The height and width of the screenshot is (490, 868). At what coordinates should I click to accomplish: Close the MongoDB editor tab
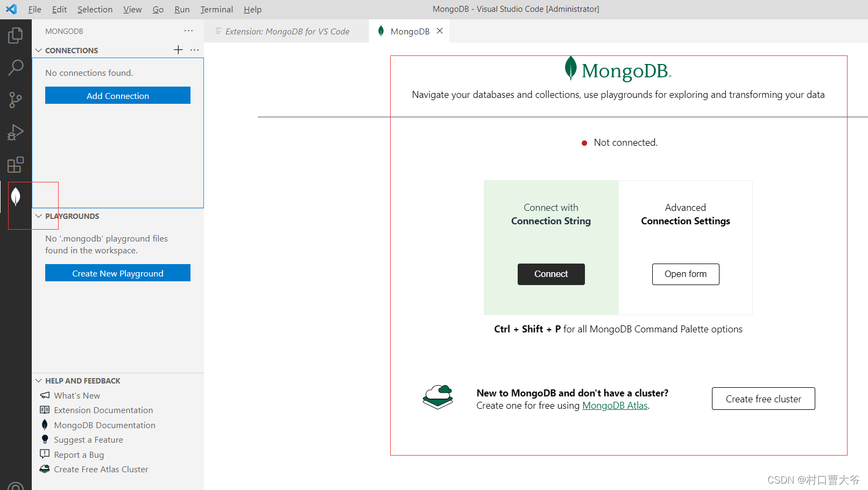click(x=440, y=31)
